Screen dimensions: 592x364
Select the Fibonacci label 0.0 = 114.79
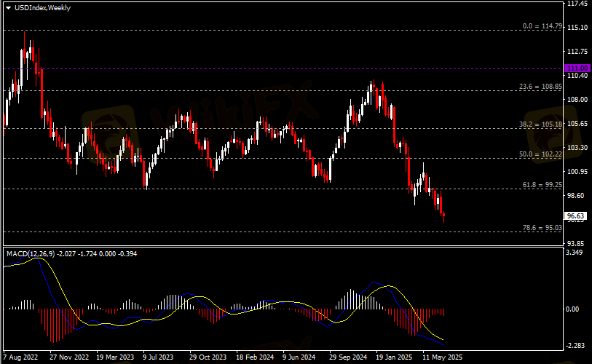[542, 26]
